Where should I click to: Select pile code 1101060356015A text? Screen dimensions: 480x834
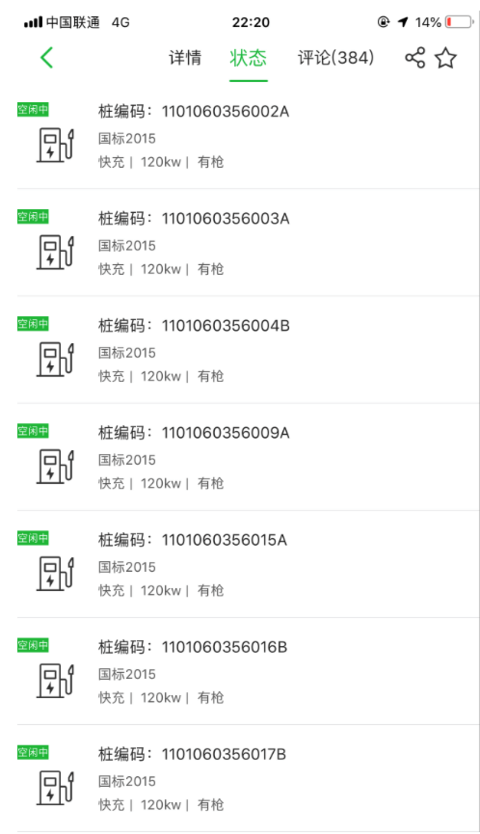[193, 540]
